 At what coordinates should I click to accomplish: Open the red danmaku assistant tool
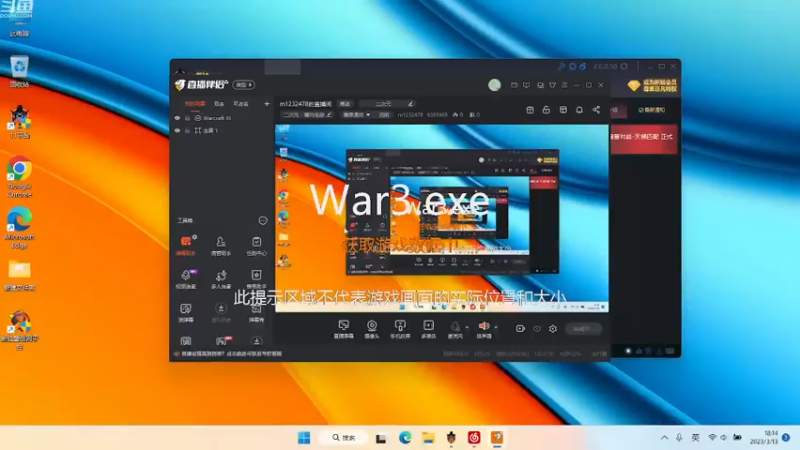click(x=186, y=245)
